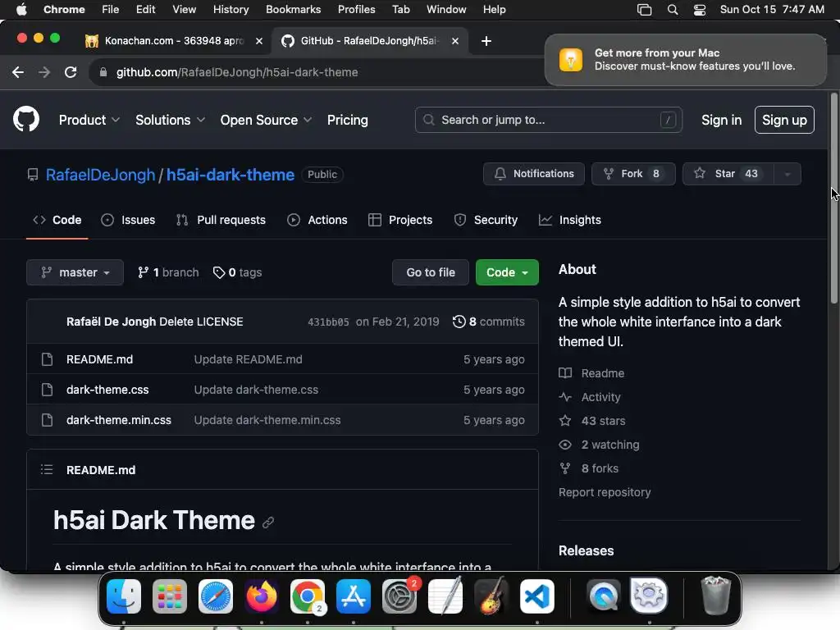This screenshot has height=630, width=840.
Task: Toggle Notifications for this repository
Action: 533,174
